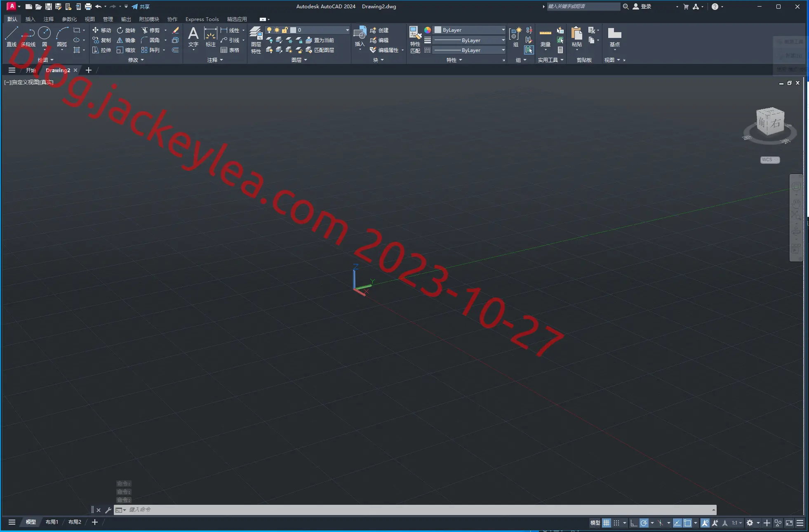809x532 pixels.
Task: Toggle polar tracking in status bar
Action: (x=644, y=523)
